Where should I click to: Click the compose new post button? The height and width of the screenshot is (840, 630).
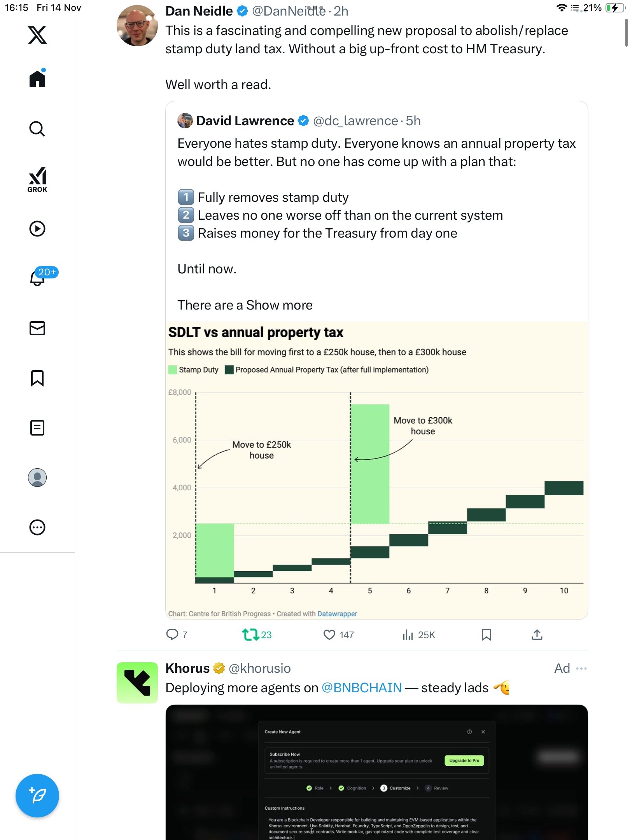click(x=37, y=796)
